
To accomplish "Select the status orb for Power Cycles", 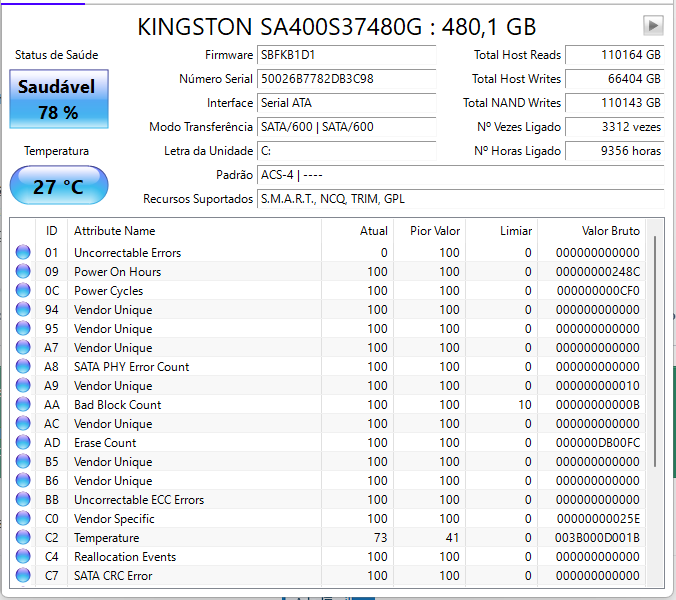I will (23, 290).
